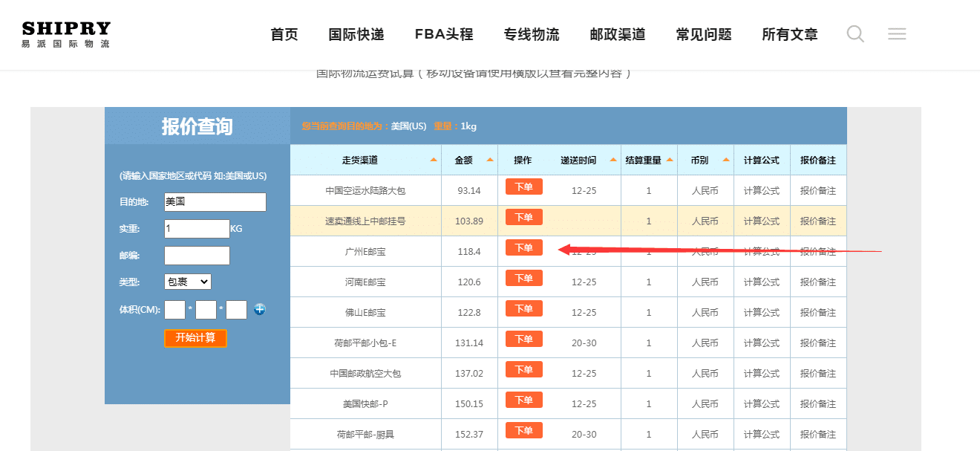Focus the 邮编 postcode input
This screenshot has height=451, width=980.
197,256
